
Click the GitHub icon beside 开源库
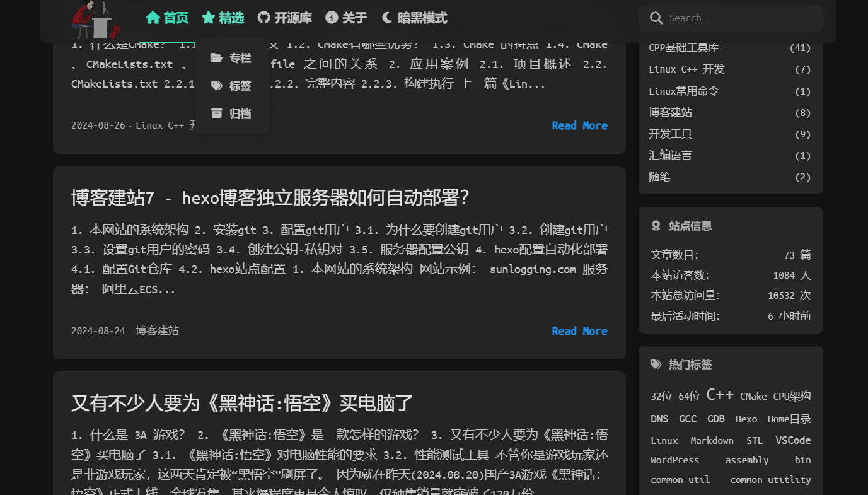pyautogui.click(x=264, y=18)
